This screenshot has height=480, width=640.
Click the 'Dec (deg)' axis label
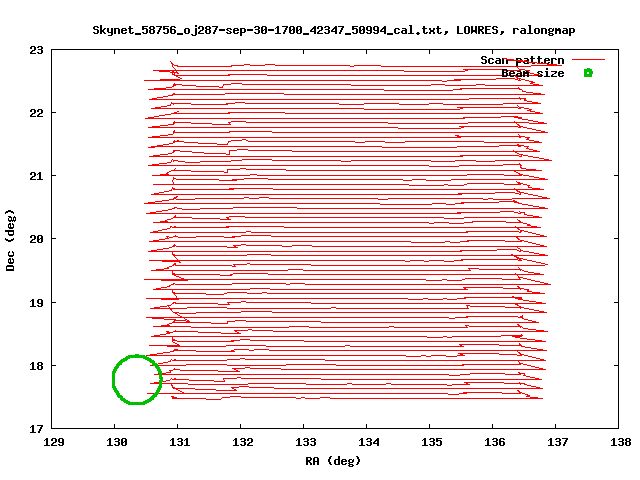pyautogui.click(x=10, y=240)
